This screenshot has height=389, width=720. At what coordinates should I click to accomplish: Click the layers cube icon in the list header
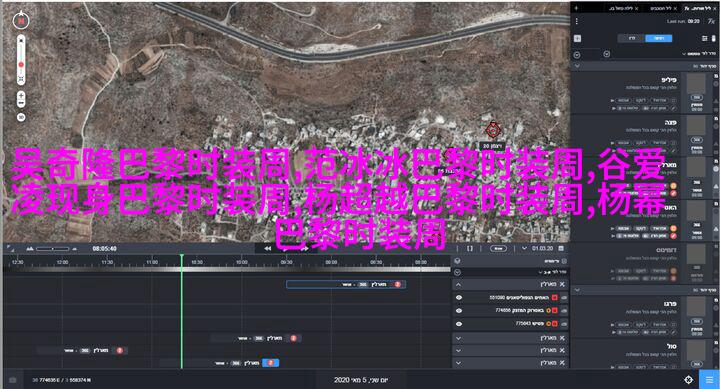coord(457,261)
